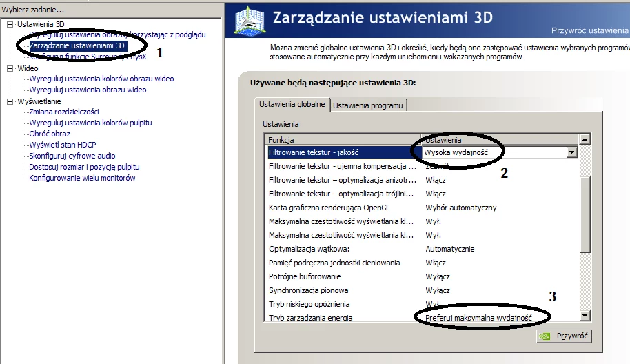Select Filtrowanie tekstur – optymalizacja anizotr… row
630x364 pixels.
pos(421,180)
